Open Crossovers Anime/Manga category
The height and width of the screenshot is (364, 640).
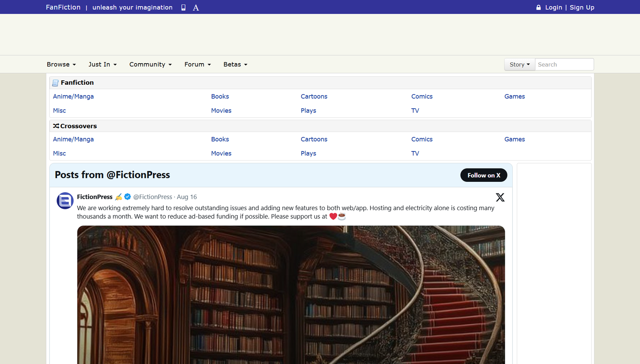tap(73, 139)
